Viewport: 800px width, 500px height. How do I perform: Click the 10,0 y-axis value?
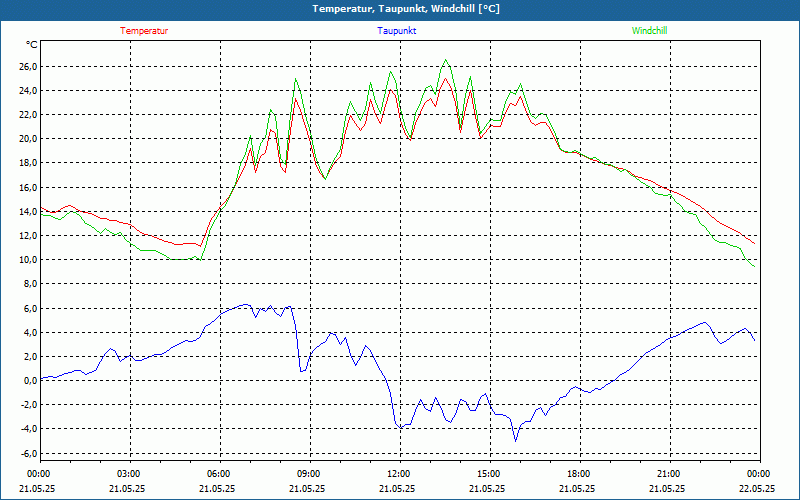pyautogui.click(x=28, y=260)
